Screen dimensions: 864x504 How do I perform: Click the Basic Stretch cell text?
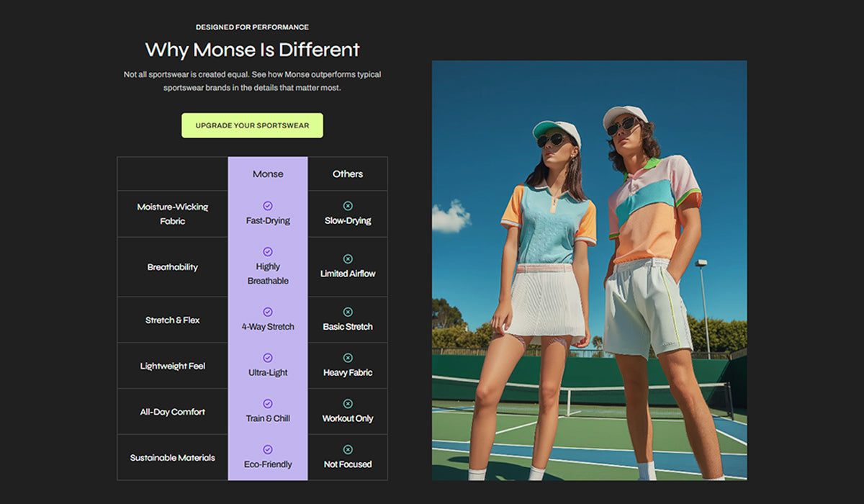(348, 327)
